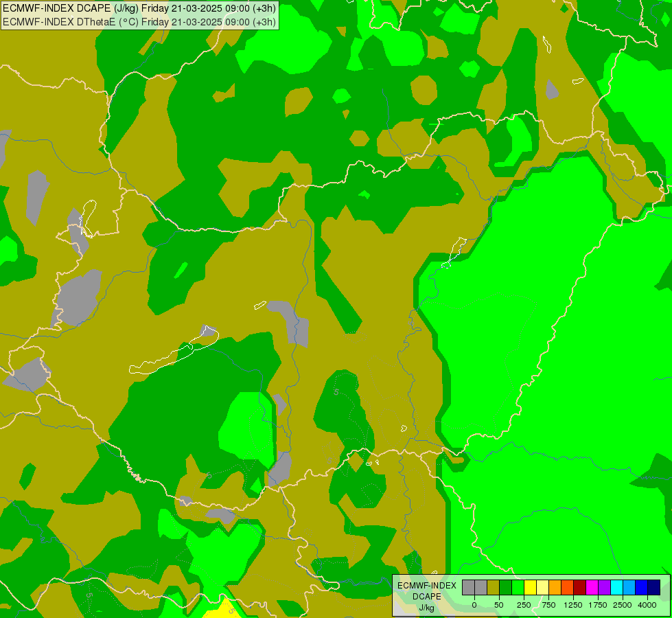Screen dimensions: 672x618
Task: Click the legend value 1750
Action: pos(598,605)
